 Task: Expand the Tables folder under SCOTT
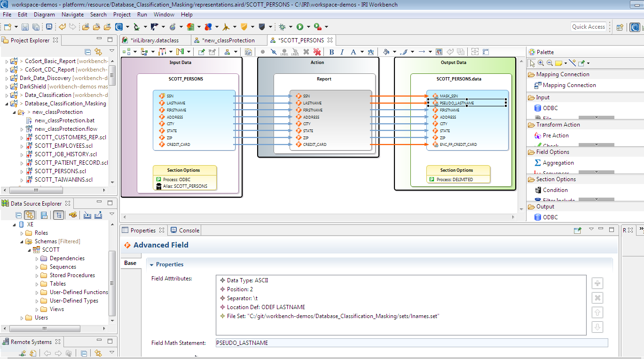tap(37, 284)
